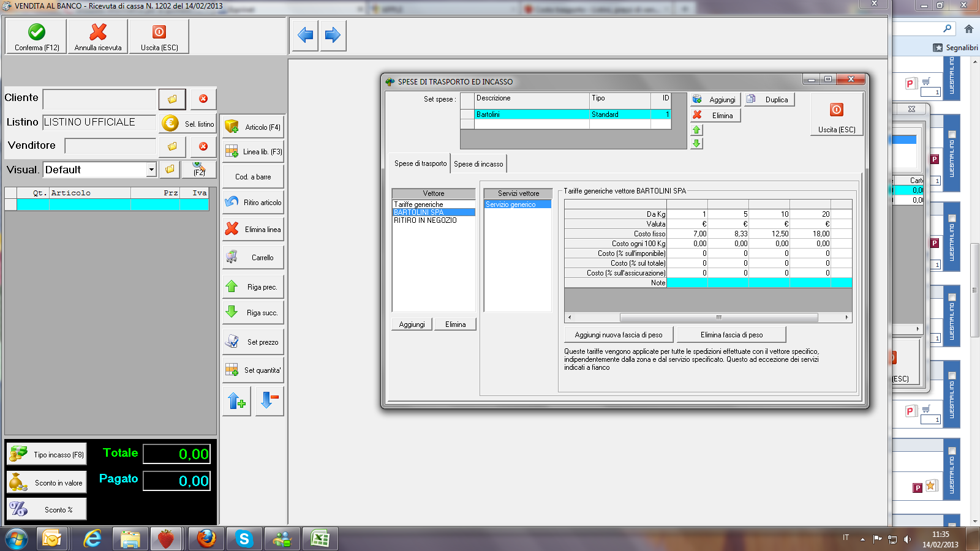Image resolution: width=980 pixels, height=551 pixels.
Task: Select Servizio generico in Servizi vettore
Action: (x=518, y=204)
